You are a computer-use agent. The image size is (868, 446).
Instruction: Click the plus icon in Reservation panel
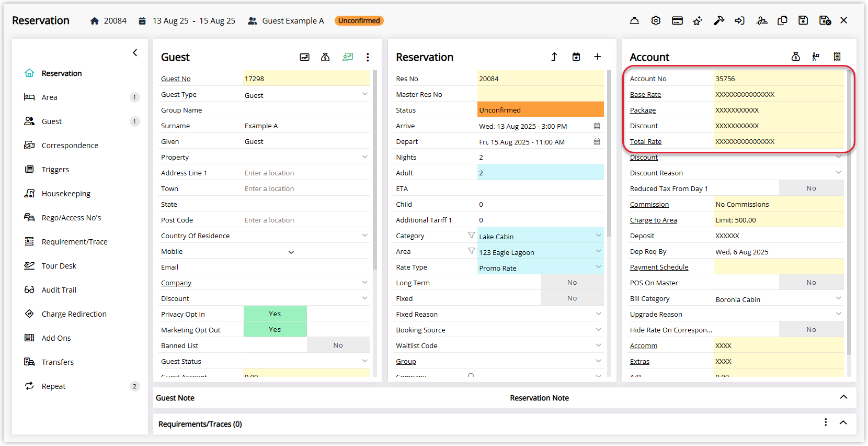(598, 57)
